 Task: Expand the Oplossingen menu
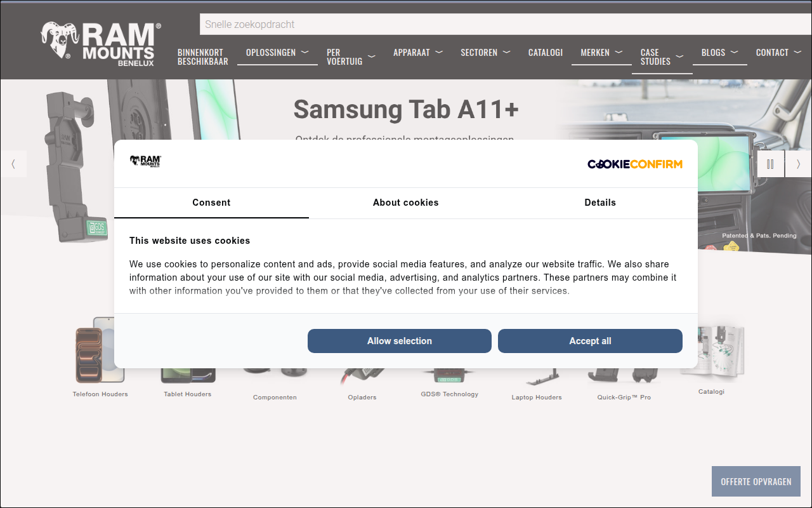[x=277, y=53]
